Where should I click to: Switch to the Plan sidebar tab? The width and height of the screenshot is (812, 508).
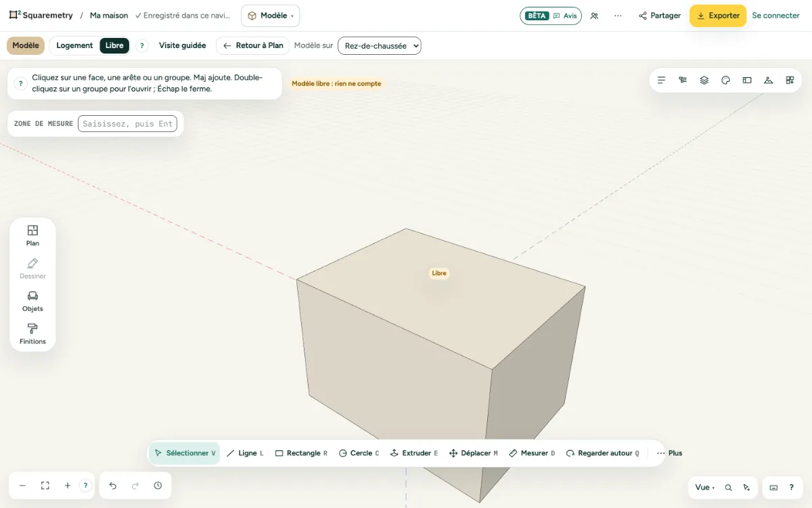[32, 236]
